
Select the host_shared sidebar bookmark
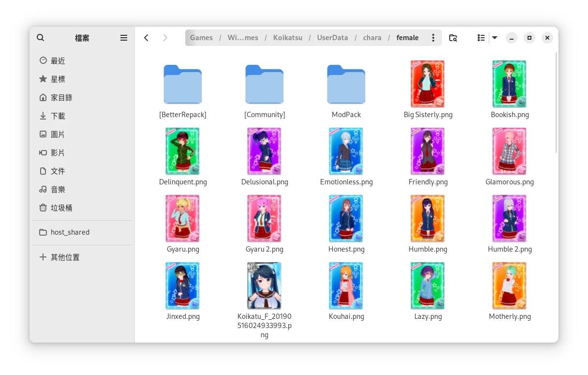(x=70, y=232)
